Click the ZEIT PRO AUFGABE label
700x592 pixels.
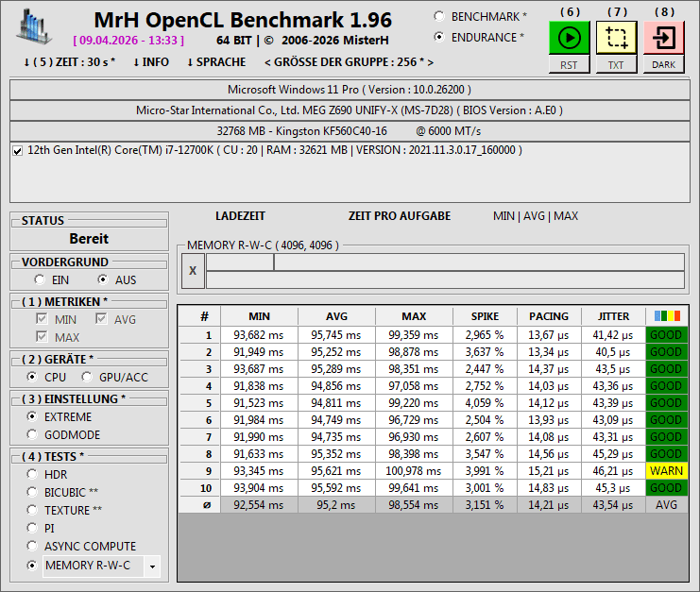[400, 216]
